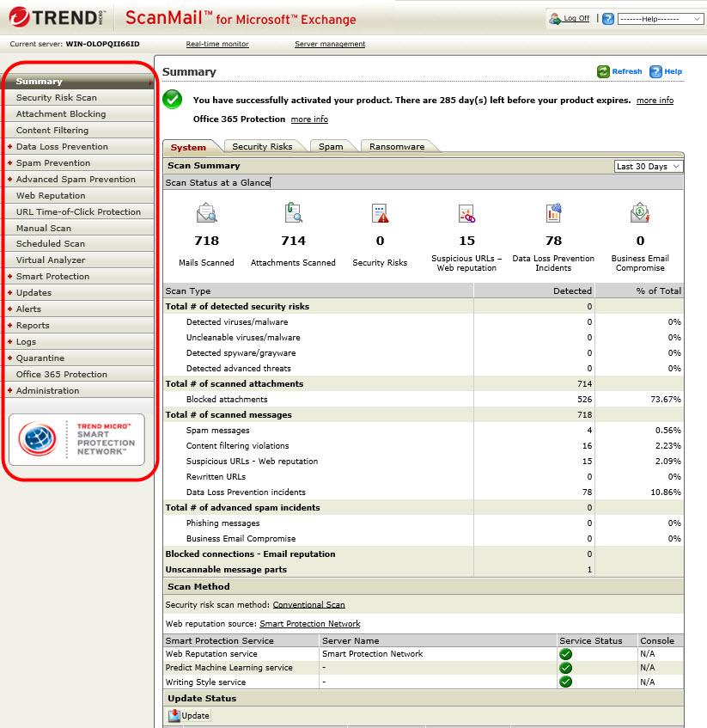Open the Help dropdown in header
The height and width of the screenshot is (728, 707).
pyautogui.click(x=660, y=18)
